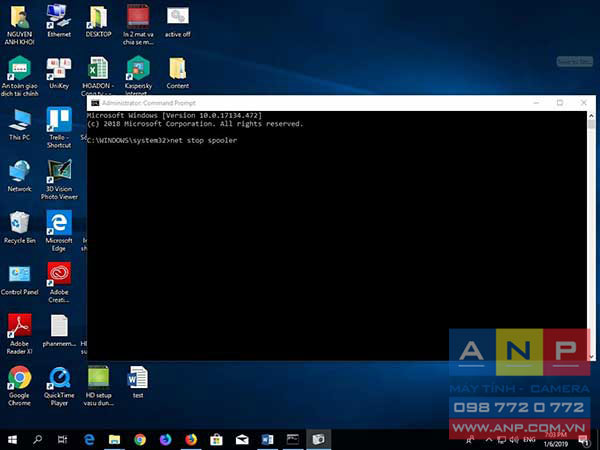Open Chrome from the taskbar
This screenshot has width=600, height=450.
pyautogui.click(x=140, y=440)
